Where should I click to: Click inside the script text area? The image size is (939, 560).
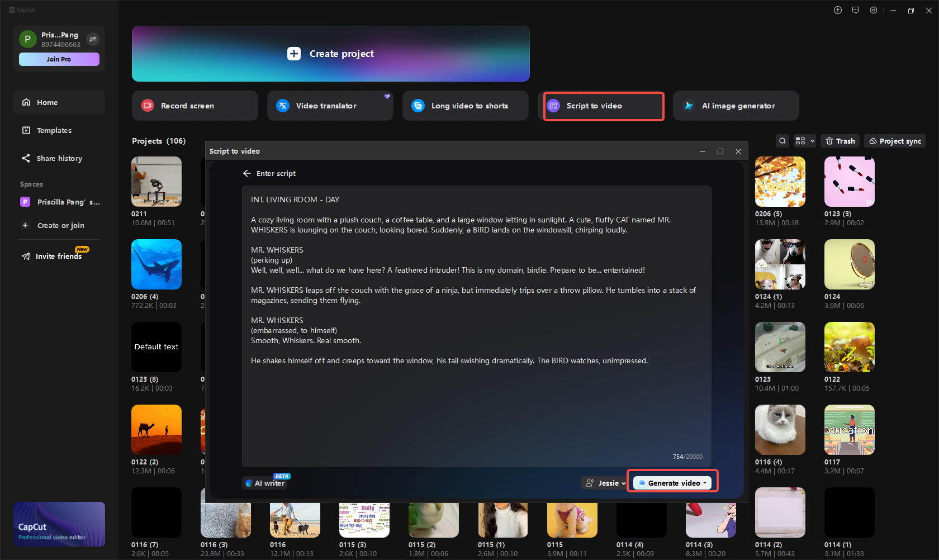pyautogui.click(x=477, y=326)
